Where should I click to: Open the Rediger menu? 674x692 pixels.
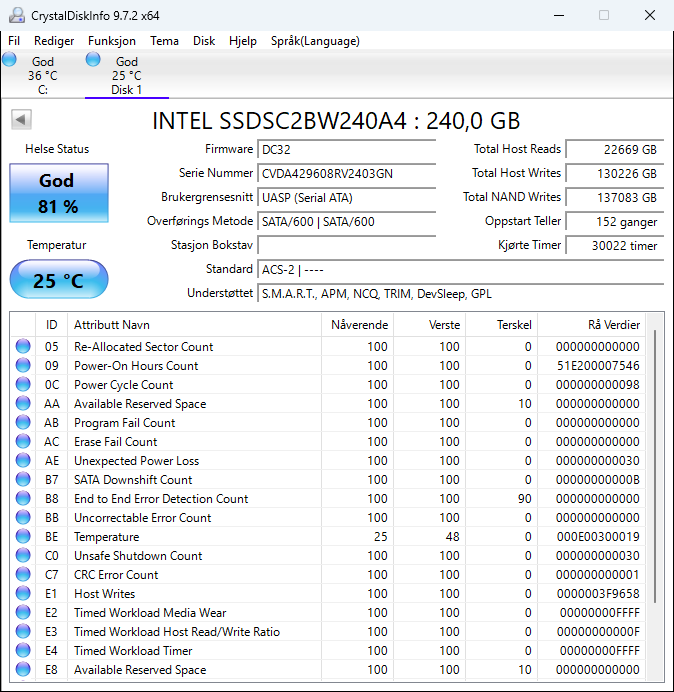tap(54, 41)
